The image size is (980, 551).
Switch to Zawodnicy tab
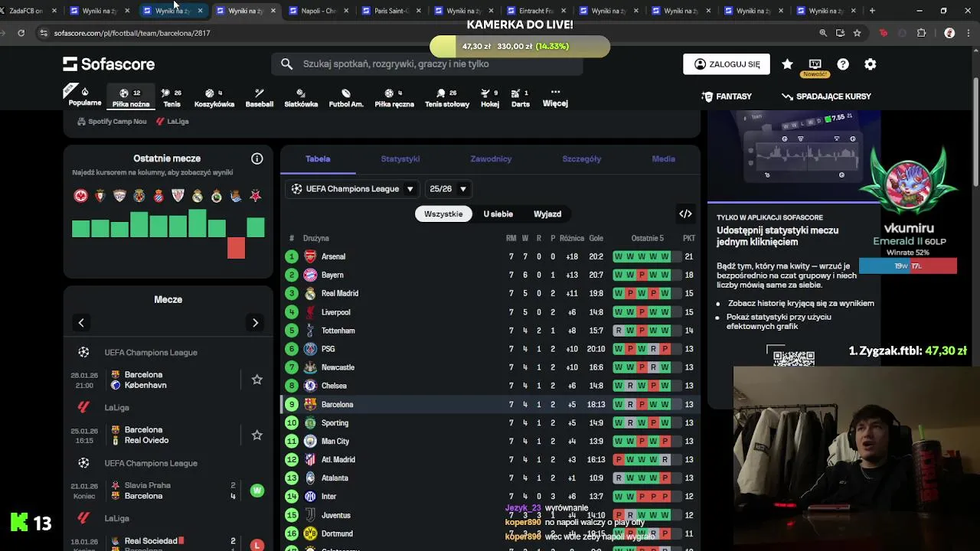pos(491,158)
